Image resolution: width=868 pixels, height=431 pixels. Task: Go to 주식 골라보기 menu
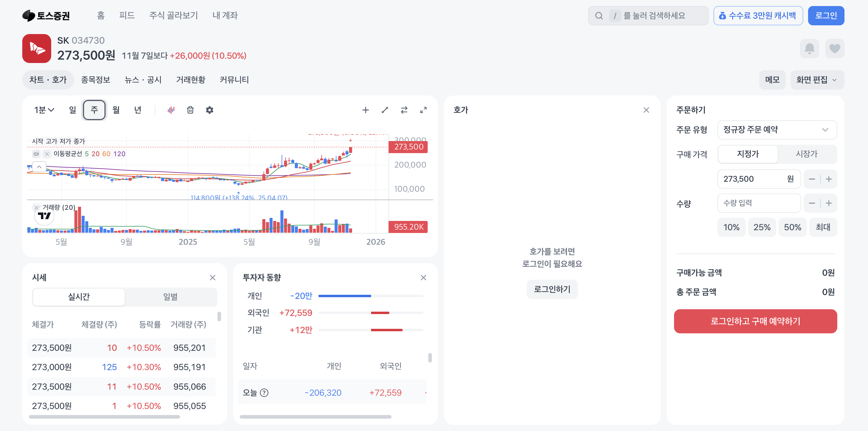pos(173,15)
